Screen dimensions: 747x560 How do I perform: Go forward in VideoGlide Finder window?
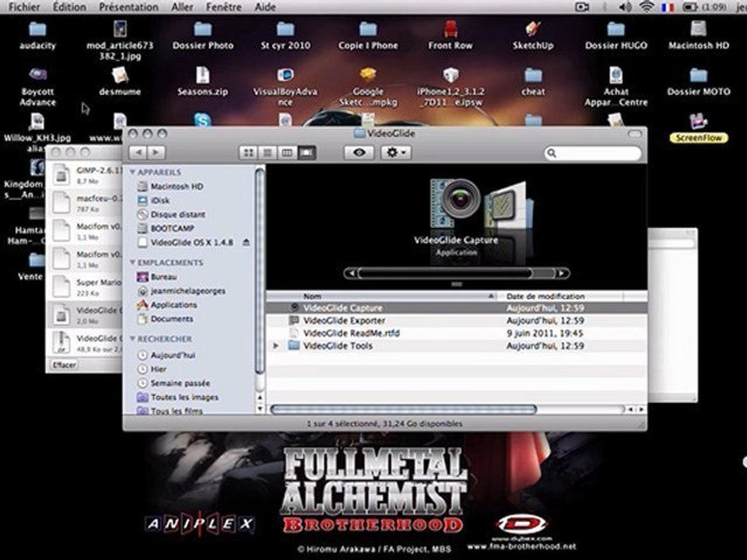(x=156, y=152)
